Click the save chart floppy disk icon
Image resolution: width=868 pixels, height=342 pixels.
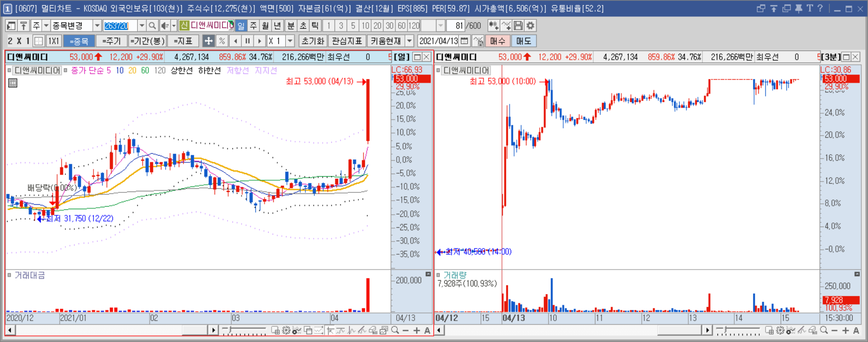tap(518, 26)
